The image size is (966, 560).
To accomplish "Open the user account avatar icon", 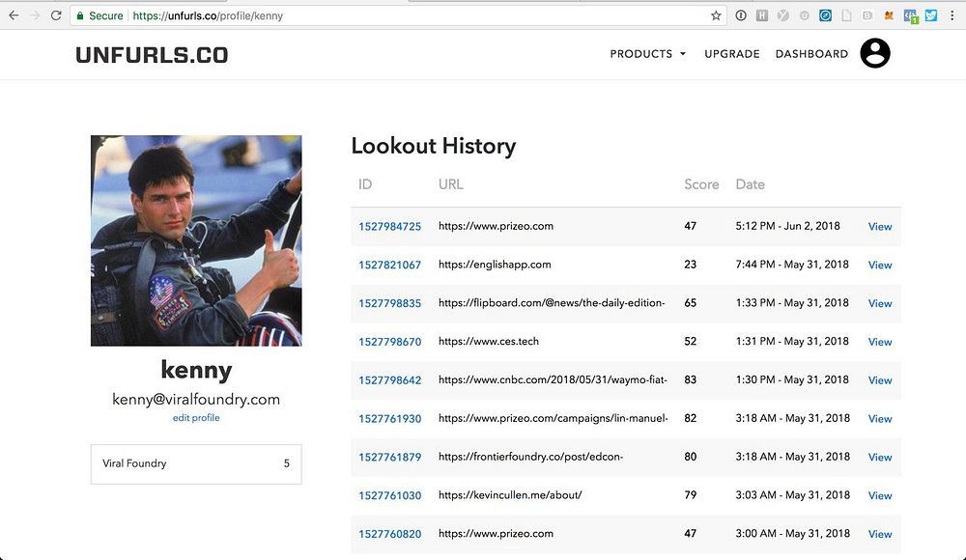I will 875,54.
